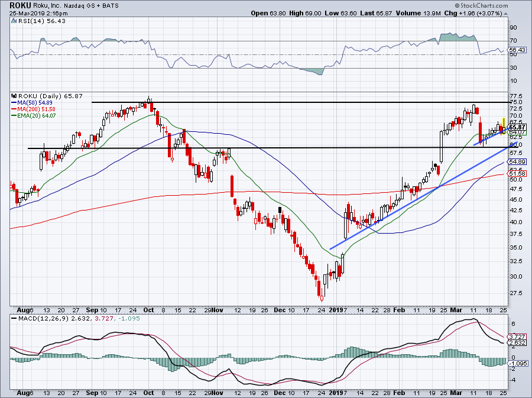Click the Open 63.80 header value
532x398 pixels.
point(269,13)
